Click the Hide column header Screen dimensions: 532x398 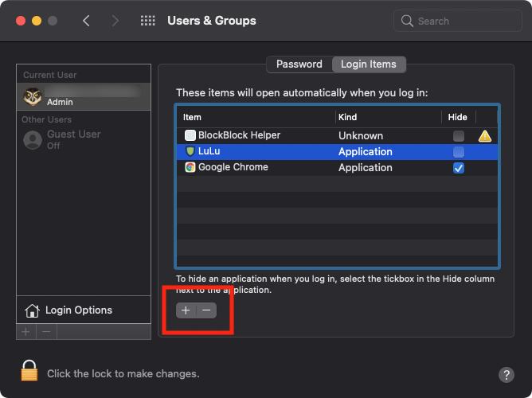(x=458, y=117)
